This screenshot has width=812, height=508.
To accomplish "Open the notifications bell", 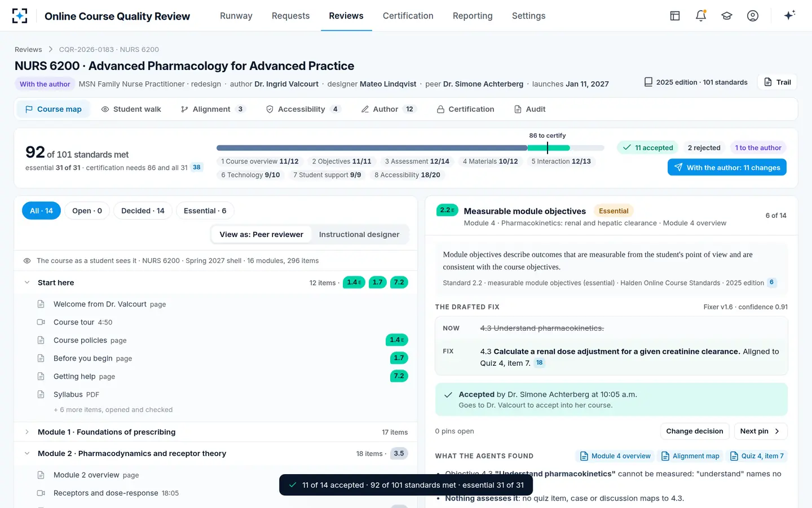I will 701,16.
